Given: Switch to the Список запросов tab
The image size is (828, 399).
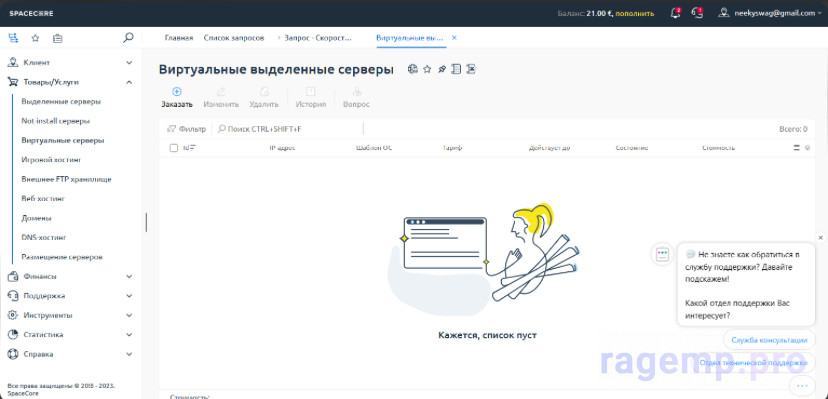Looking at the screenshot, I should click(234, 38).
